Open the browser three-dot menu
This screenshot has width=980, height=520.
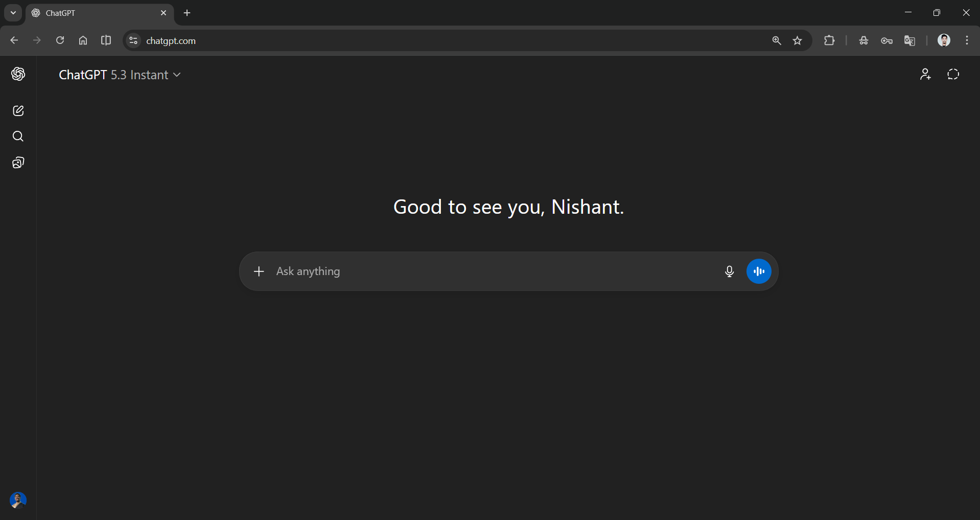pos(967,40)
